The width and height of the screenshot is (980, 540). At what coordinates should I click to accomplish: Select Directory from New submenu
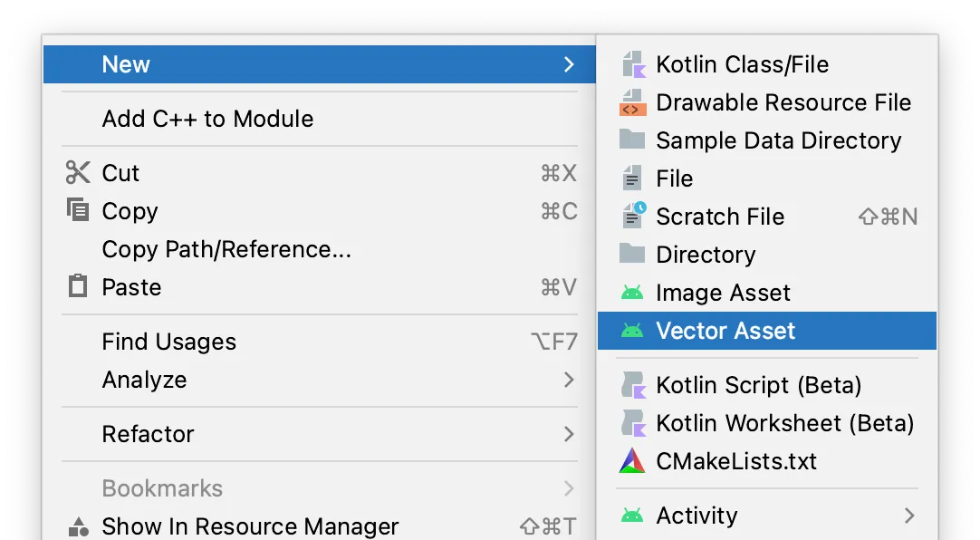706,255
